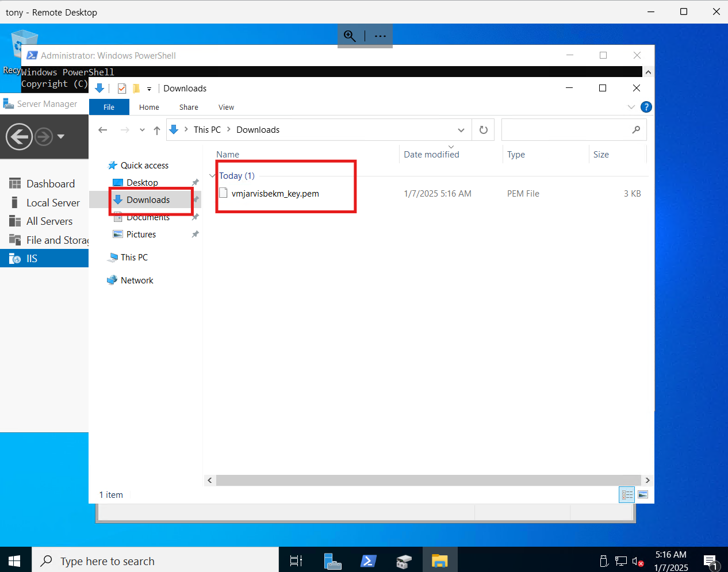
Task: Sort by the Date modified column header
Action: [431, 155]
